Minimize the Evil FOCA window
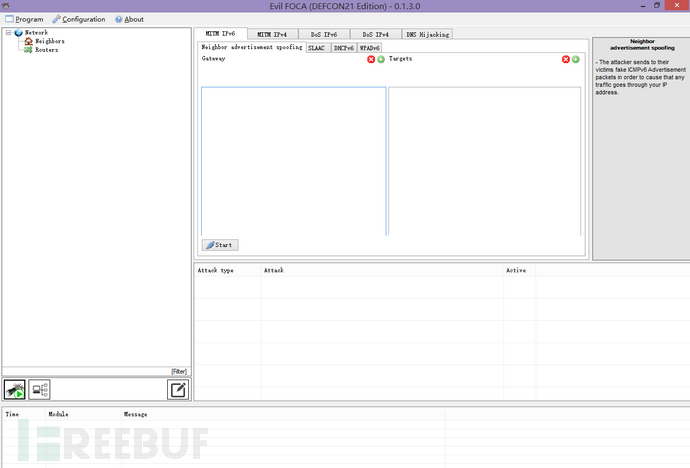This screenshot has width=690, height=468. tap(643, 6)
